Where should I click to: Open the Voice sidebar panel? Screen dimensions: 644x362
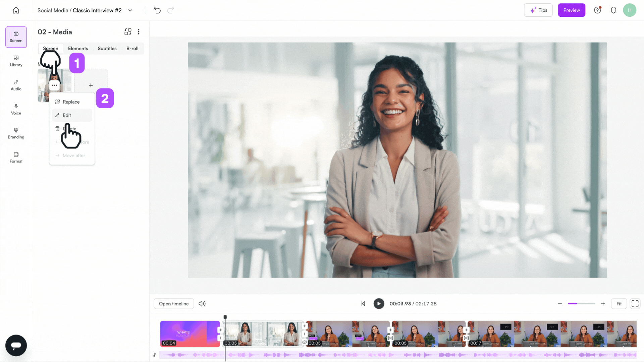[x=16, y=109]
